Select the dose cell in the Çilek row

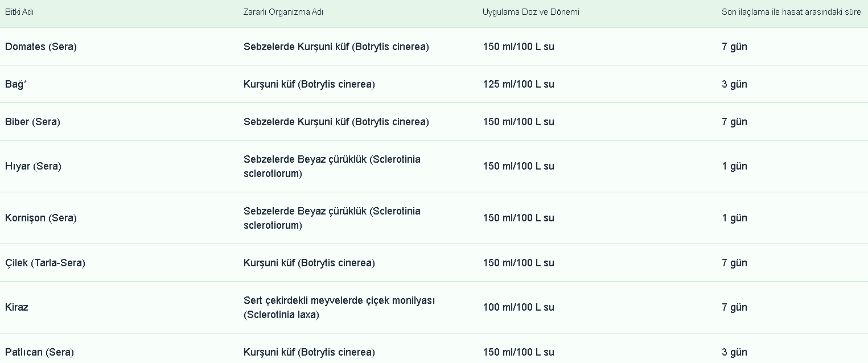[518, 263]
